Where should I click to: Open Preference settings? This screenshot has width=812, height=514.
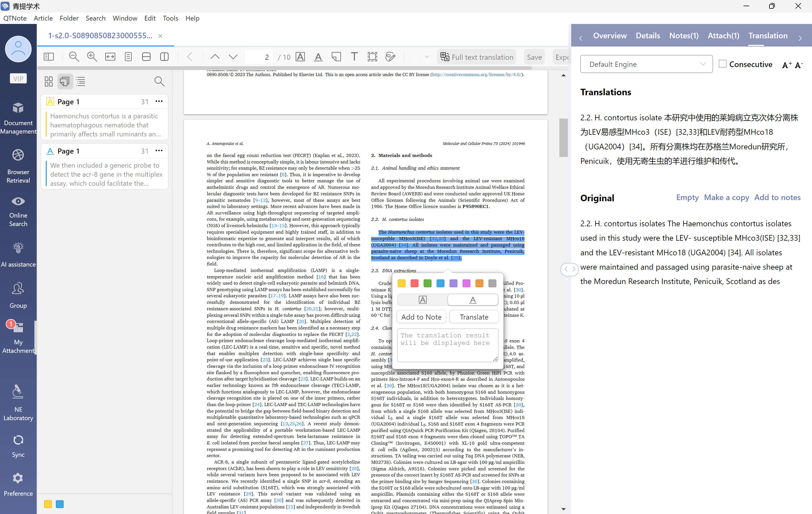point(18,484)
